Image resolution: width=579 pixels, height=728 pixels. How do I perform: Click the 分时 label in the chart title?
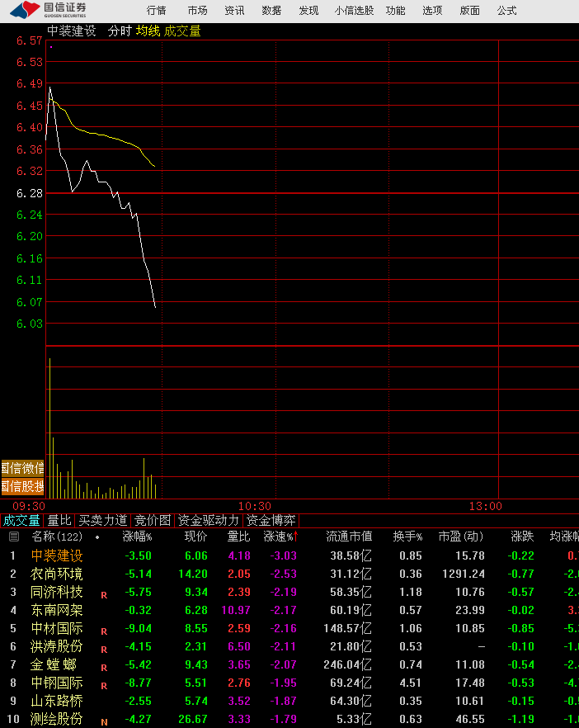click(120, 31)
